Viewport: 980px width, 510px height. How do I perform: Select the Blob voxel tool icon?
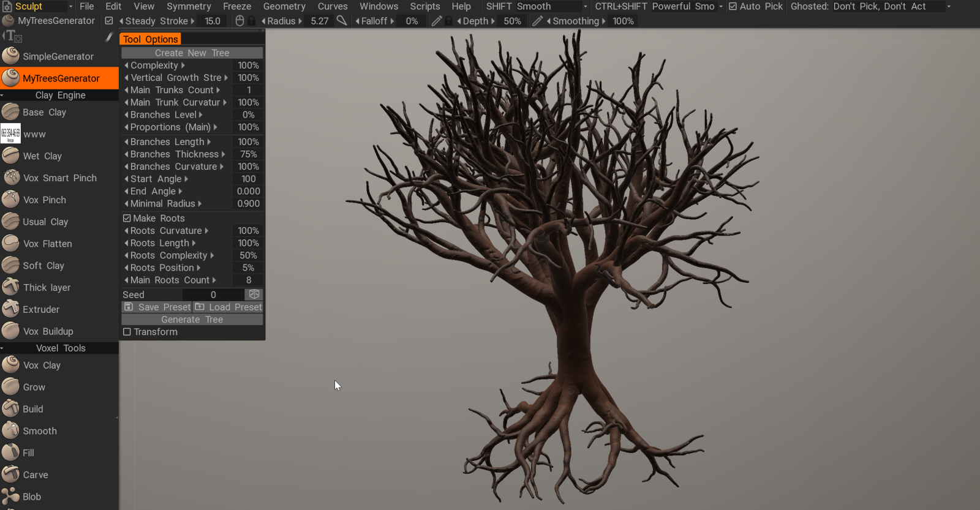pos(11,497)
